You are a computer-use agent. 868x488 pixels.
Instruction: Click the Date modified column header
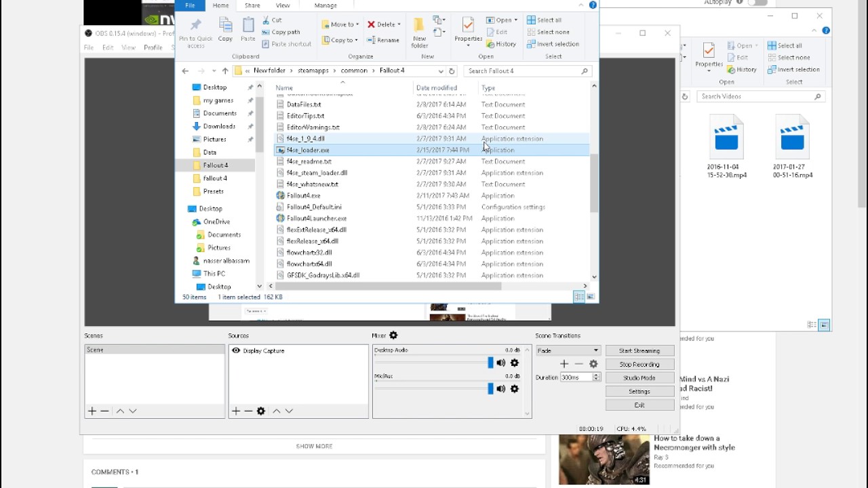(x=437, y=87)
